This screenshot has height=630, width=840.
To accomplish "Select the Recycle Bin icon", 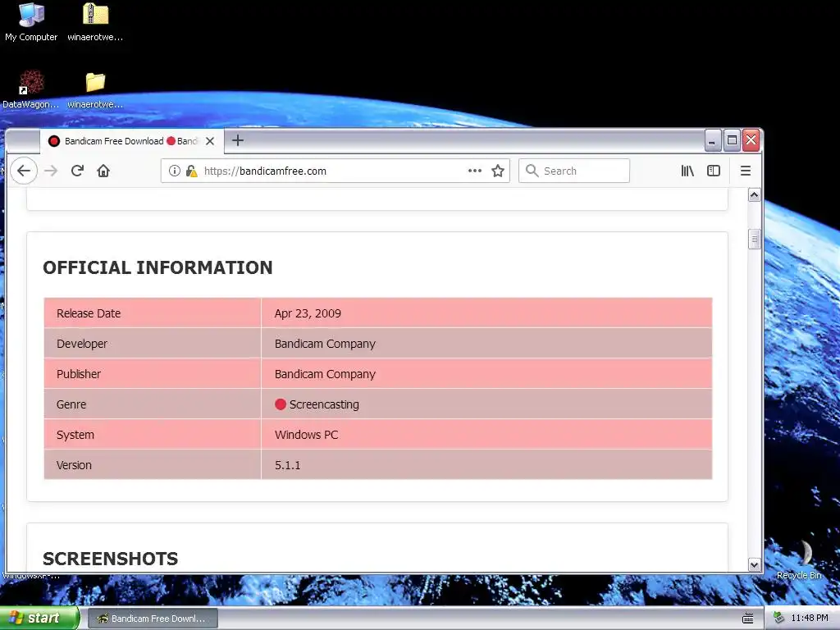I will tap(799, 559).
